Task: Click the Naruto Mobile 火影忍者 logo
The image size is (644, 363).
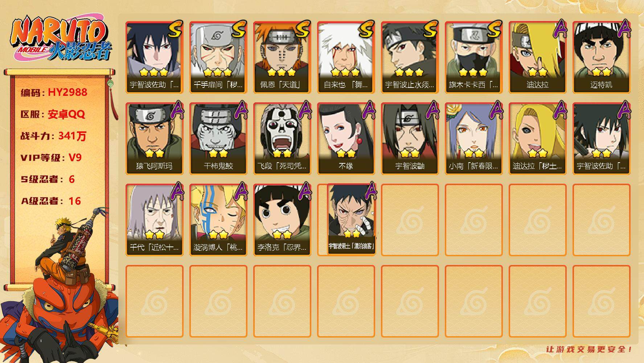Action: 61,39
